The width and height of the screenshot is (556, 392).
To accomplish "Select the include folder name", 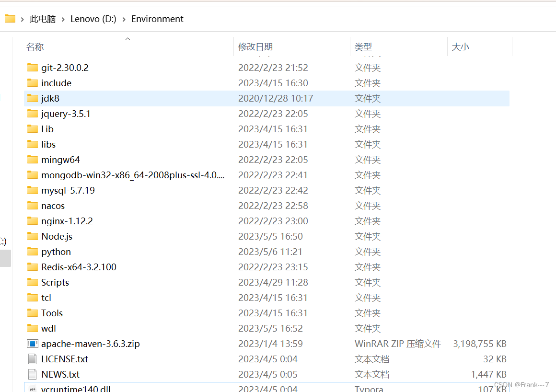I will point(56,83).
